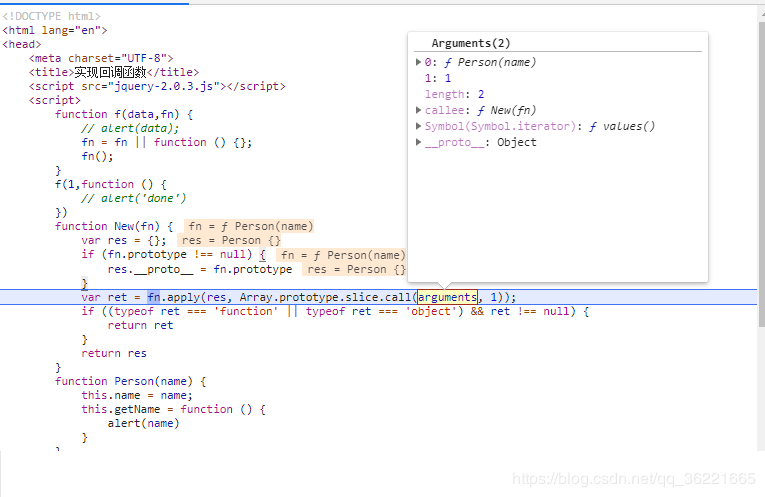Click the 'return ret' line
The image size is (765, 497).
pos(141,325)
